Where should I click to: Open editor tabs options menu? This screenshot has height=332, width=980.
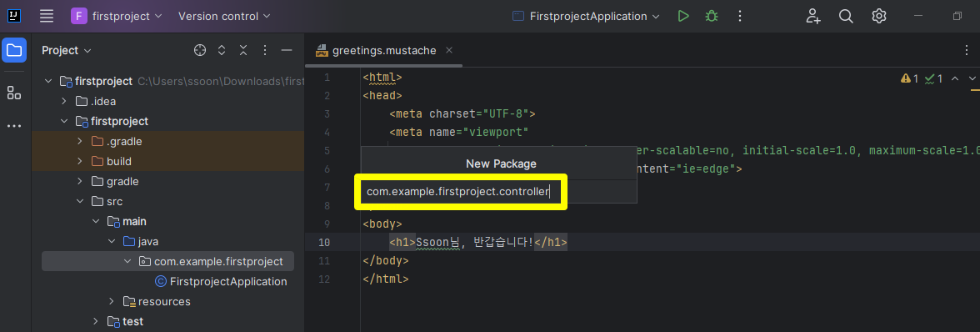pos(967,51)
